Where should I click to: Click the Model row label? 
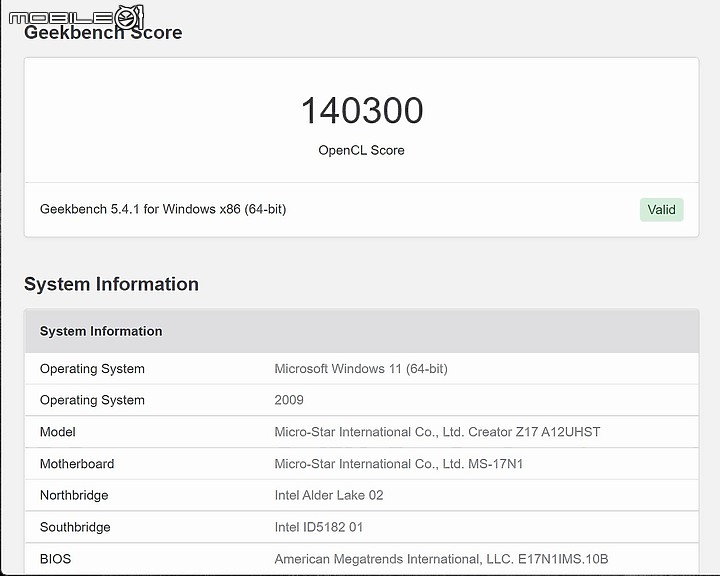pyautogui.click(x=57, y=432)
